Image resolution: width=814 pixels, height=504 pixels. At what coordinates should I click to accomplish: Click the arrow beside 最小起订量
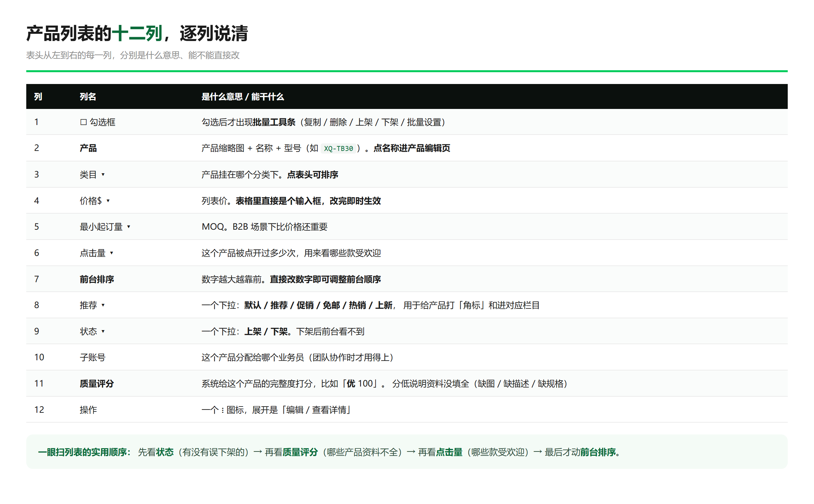click(129, 227)
